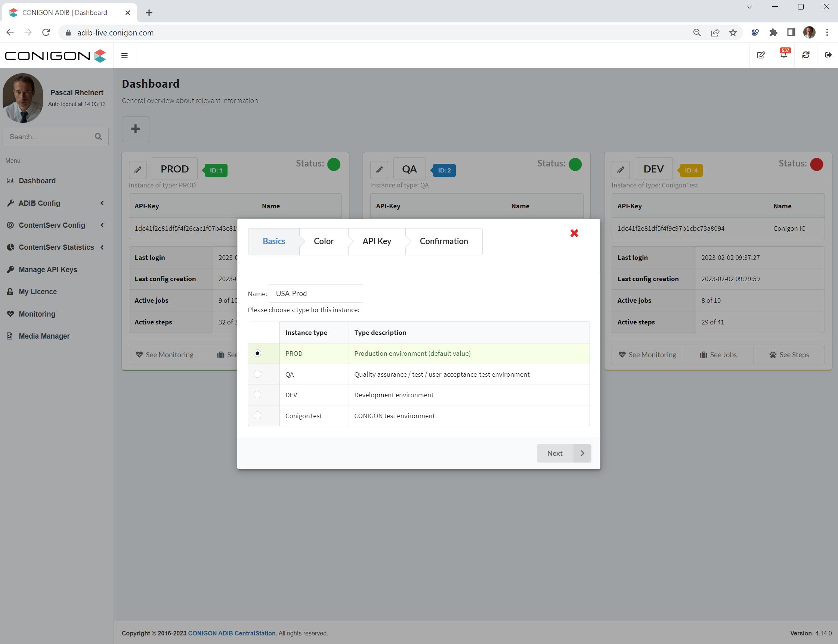Click the logout arrow icon in header

pyautogui.click(x=828, y=55)
